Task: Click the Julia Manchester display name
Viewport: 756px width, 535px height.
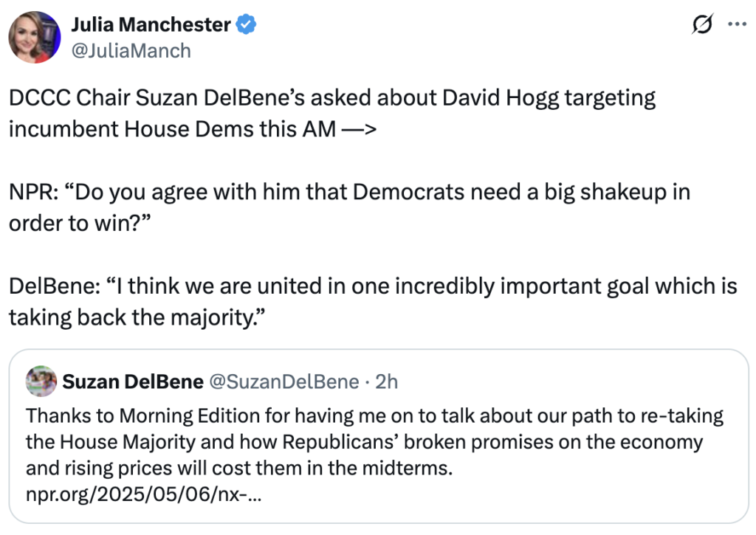Action: [151, 25]
